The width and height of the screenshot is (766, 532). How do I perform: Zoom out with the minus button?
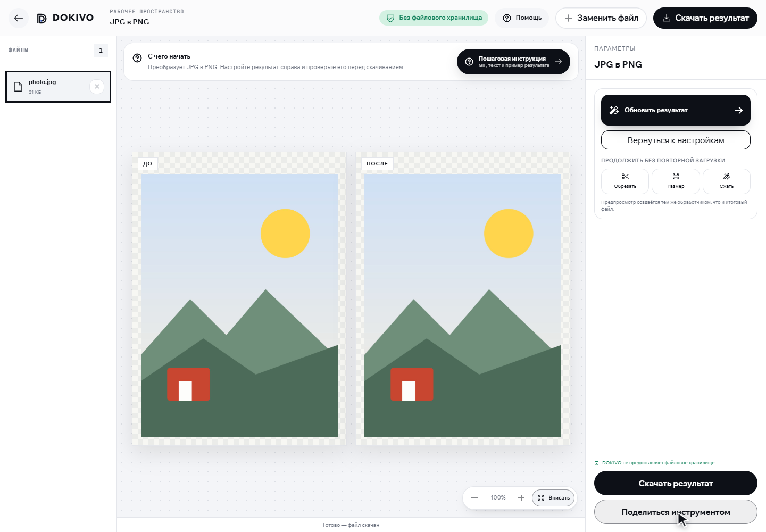point(474,498)
